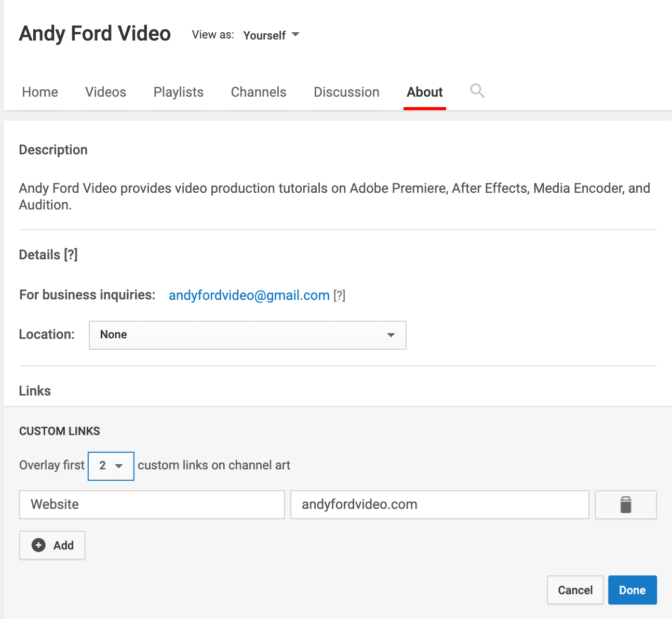This screenshot has height=619, width=672.
Task: Go to the Videos tab
Action: 105,93
